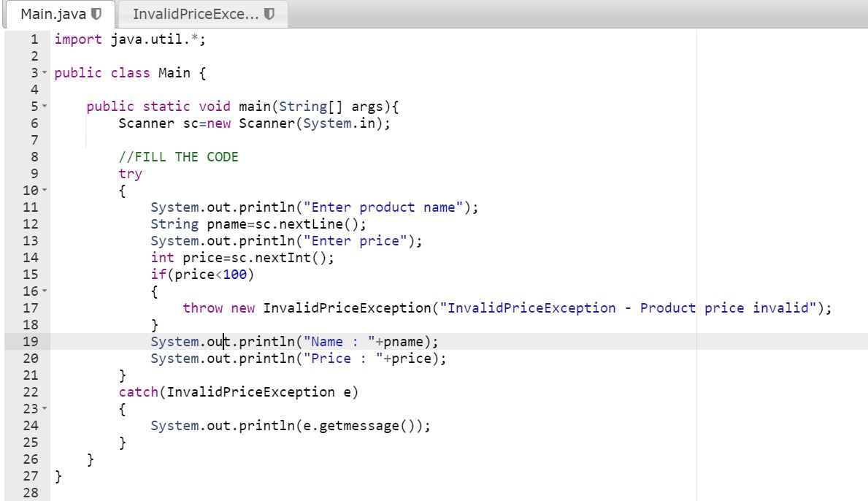Click the 'throw' keyword on line 17

pyautogui.click(x=203, y=307)
